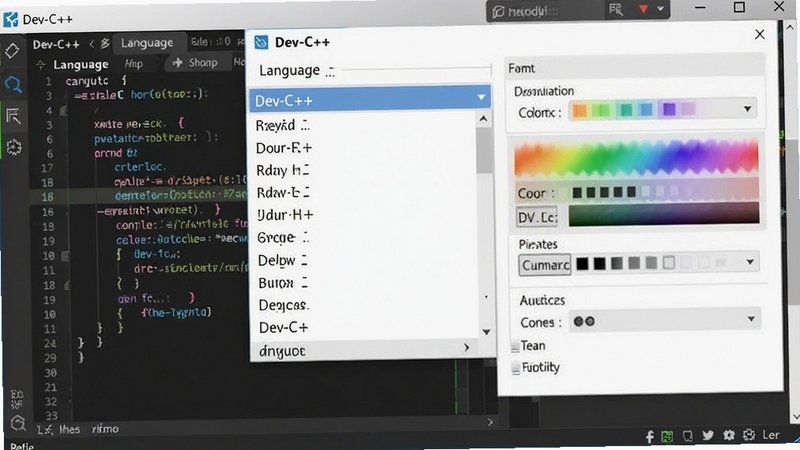Toggle the Fuotiity checkbox

click(516, 368)
